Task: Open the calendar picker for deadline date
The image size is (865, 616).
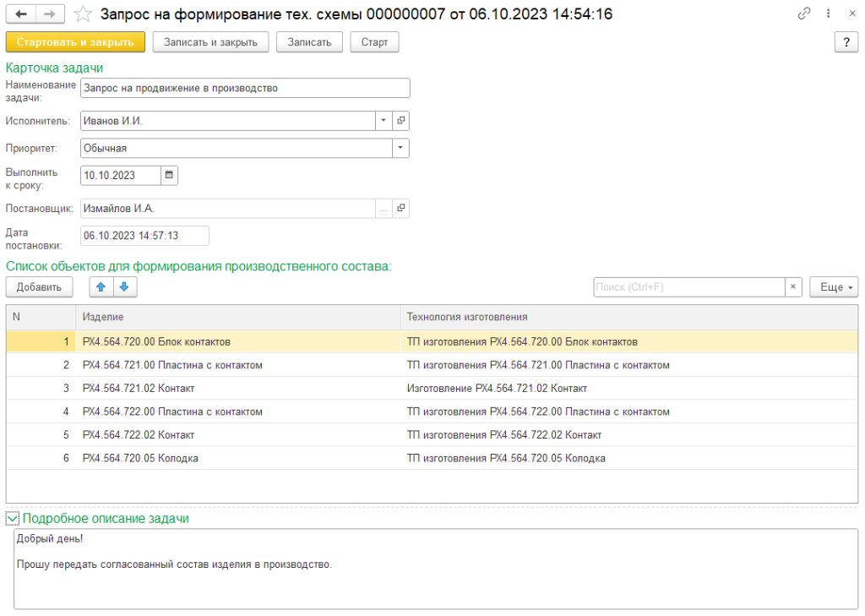Action: [169, 175]
